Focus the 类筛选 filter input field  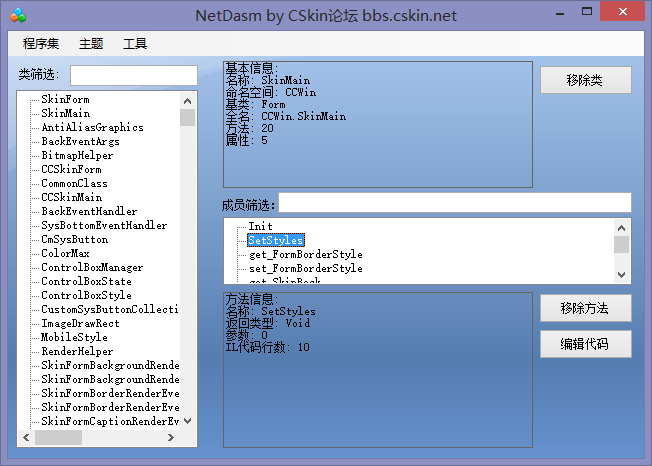click(133, 76)
